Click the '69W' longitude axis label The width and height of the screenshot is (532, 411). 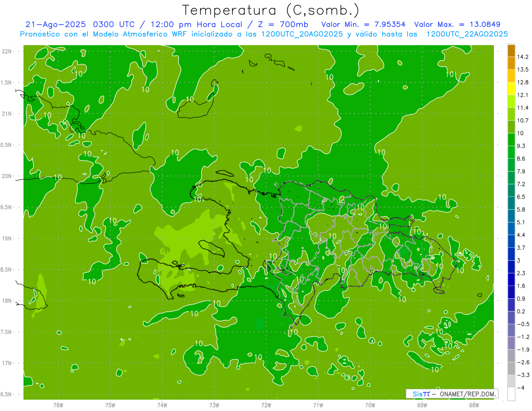tap(422, 405)
